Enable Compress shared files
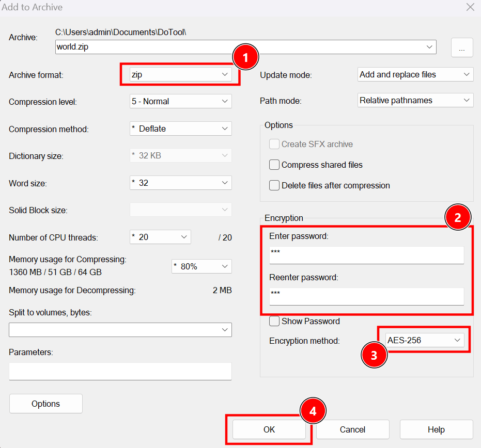481x448 pixels. click(x=274, y=165)
